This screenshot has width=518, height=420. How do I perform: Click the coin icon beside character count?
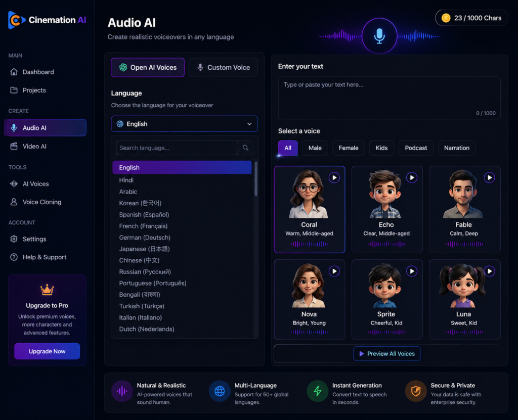446,18
